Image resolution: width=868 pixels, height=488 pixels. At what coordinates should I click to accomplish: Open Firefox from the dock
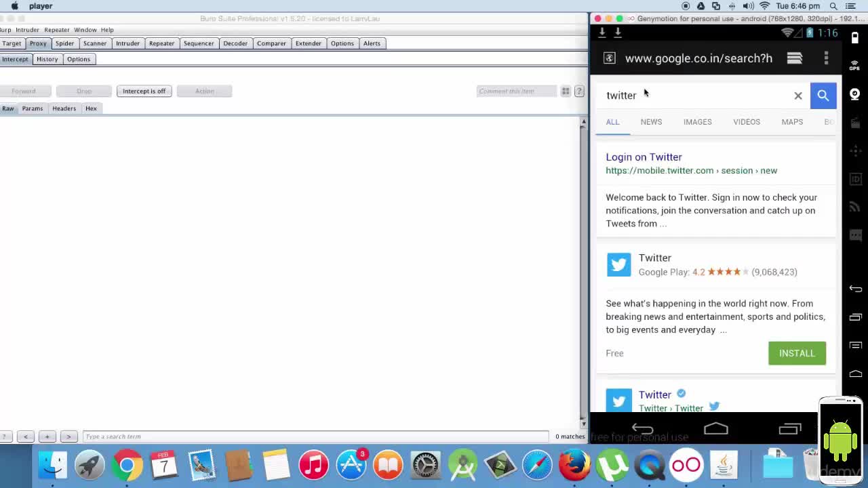[574, 465]
